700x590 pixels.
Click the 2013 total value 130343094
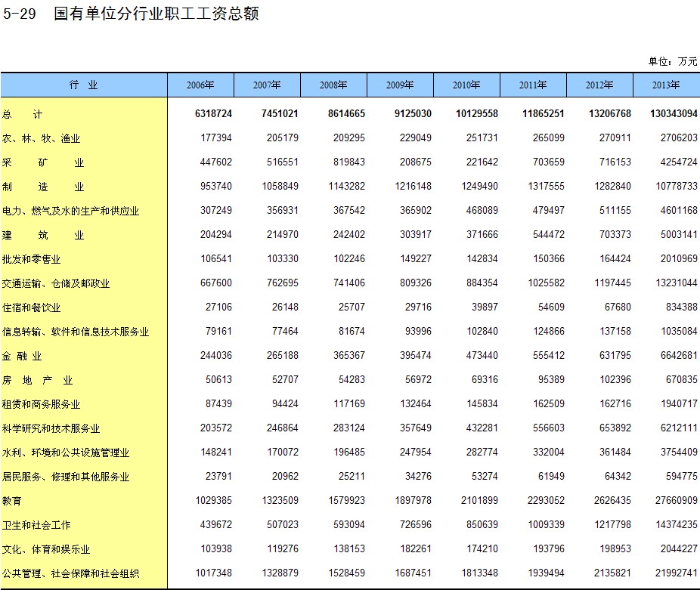tap(674, 114)
